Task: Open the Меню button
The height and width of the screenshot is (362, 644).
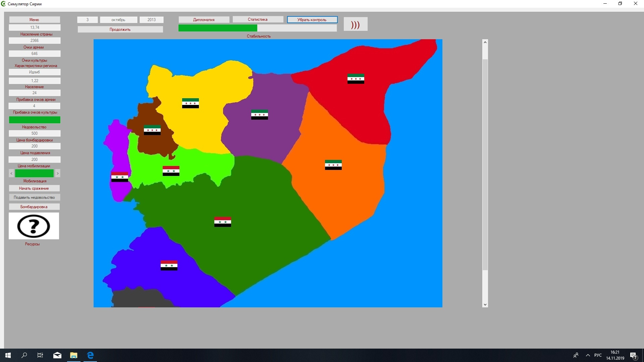Action: (35, 20)
